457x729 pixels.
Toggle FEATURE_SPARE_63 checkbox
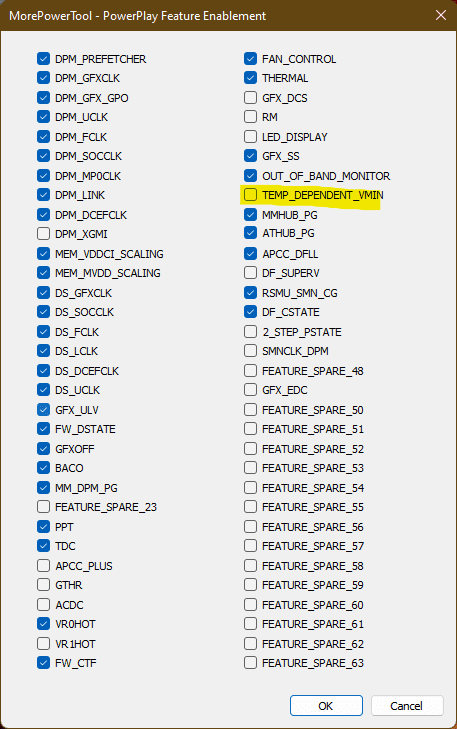(250, 663)
